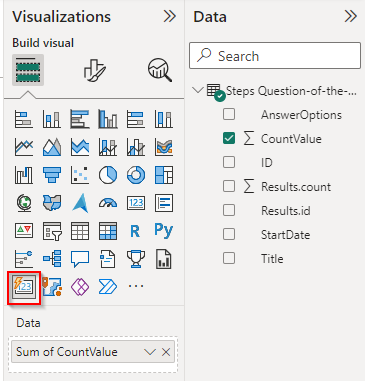
Task: Select the Filled map visual
Action: (52, 203)
